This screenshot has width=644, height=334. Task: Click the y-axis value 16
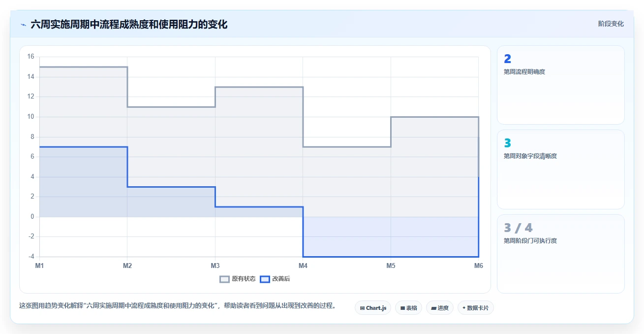point(31,57)
